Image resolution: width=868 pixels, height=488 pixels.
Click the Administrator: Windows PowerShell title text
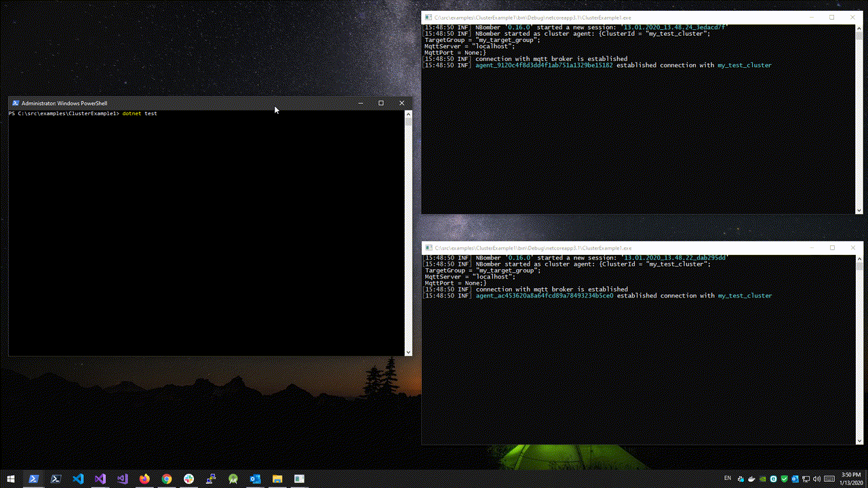tap(64, 103)
